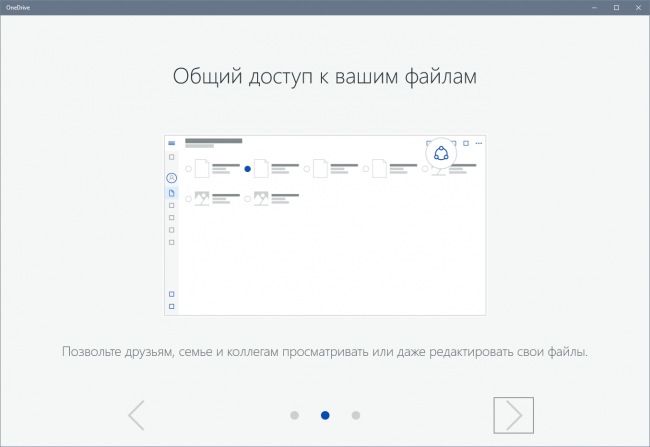Image resolution: width=650 pixels, height=447 pixels.
Task: Maximize the OneDrive window
Action: coord(616,7)
